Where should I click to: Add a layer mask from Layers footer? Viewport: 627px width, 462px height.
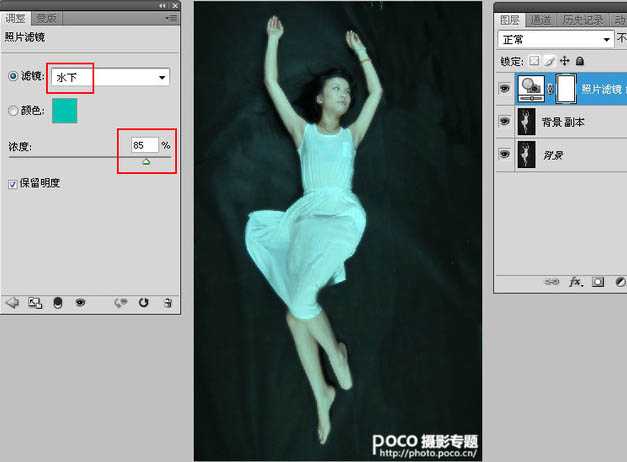(598, 283)
